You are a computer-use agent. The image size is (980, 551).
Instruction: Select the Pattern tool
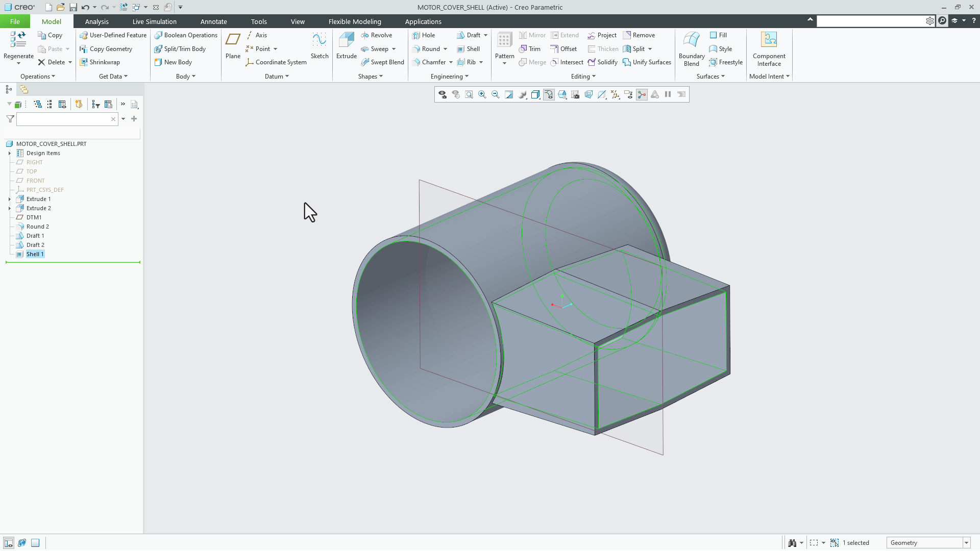(504, 46)
